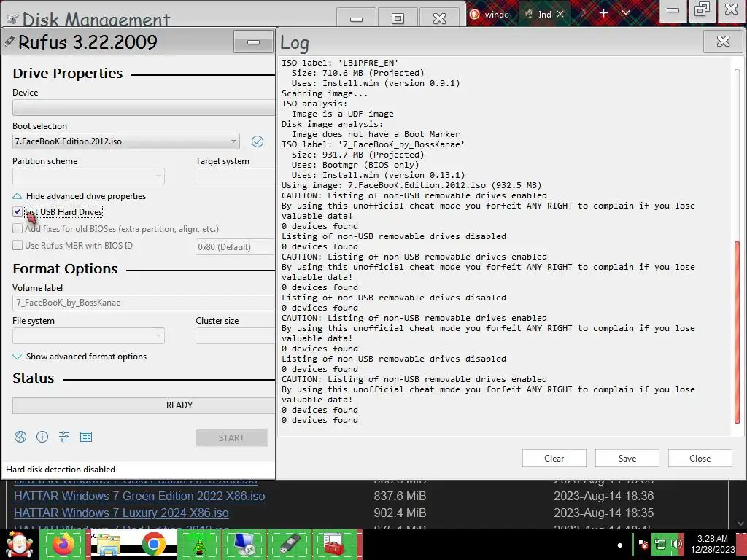Image resolution: width=747 pixels, height=560 pixels.
Task: Launch Google Chrome from the taskbar
Action: pyautogui.click(x=153, y=544)
